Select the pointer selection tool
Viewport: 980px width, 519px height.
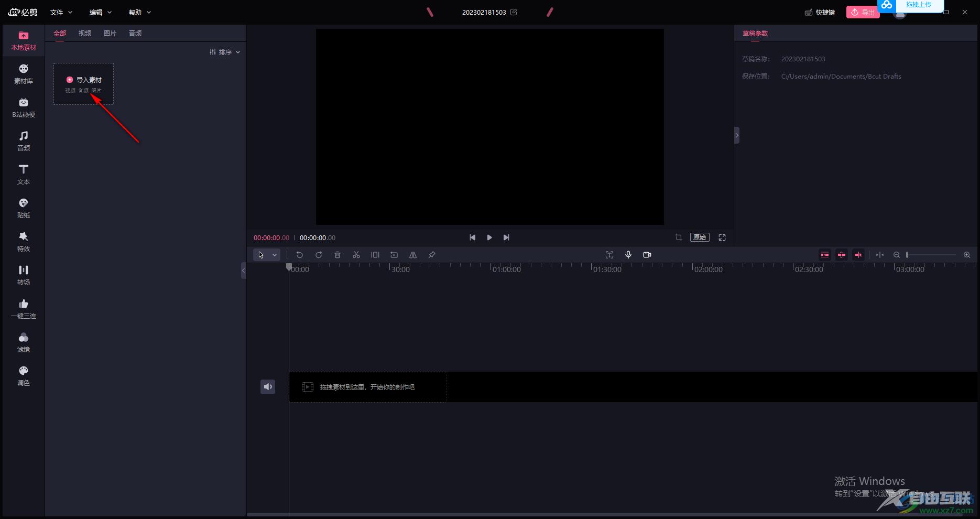click(x=261, y=255)
